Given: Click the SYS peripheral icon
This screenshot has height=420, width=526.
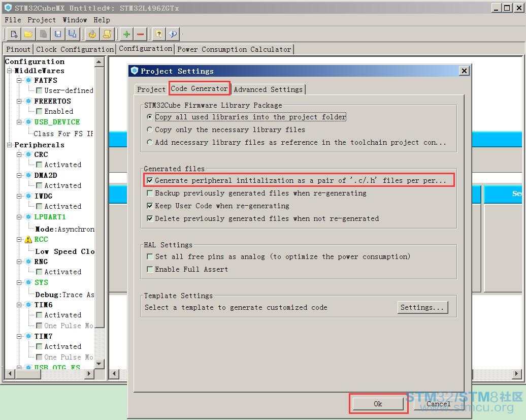Looking at the screenshot, I should pos(28,282).
